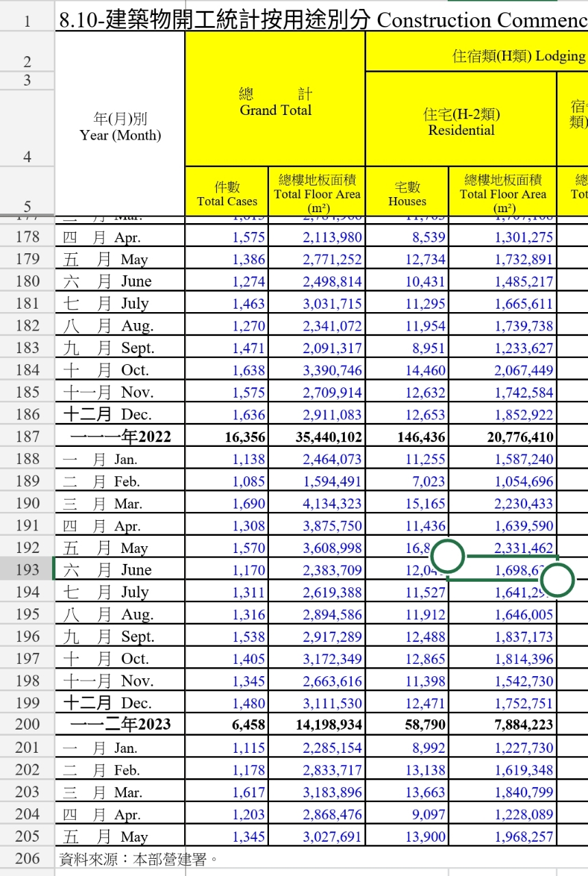Select the cell showing 6,458
This screenshot has width=588, height=876.
(x=227, y=724)
